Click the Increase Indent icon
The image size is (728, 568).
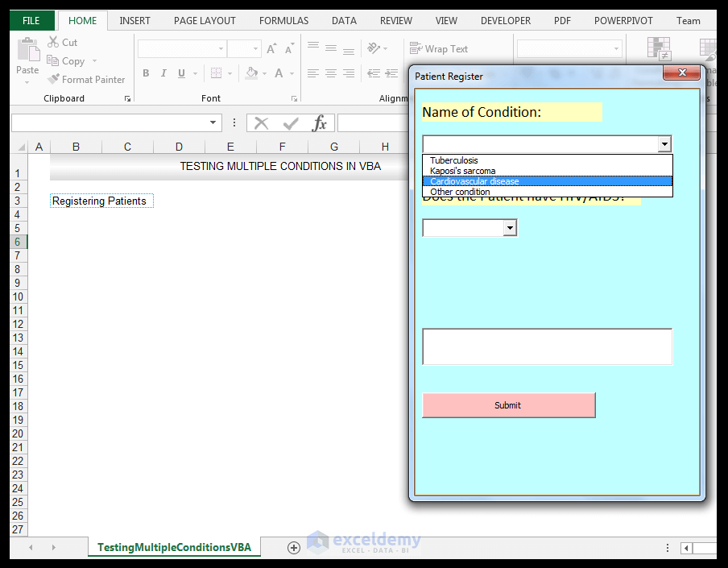click(391, 73)
